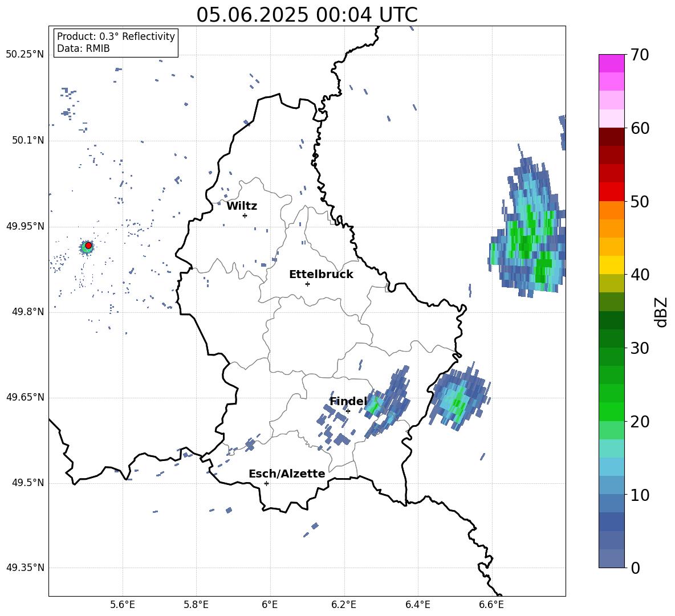Select the Ettelbruck city label
Image resolution: width=675 pixels, height=616 pixels.
321,275
